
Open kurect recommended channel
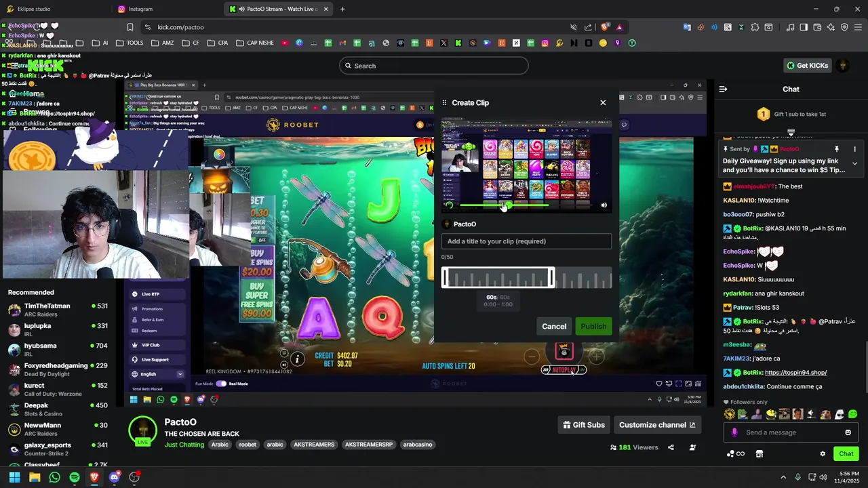tap(58, 389)
